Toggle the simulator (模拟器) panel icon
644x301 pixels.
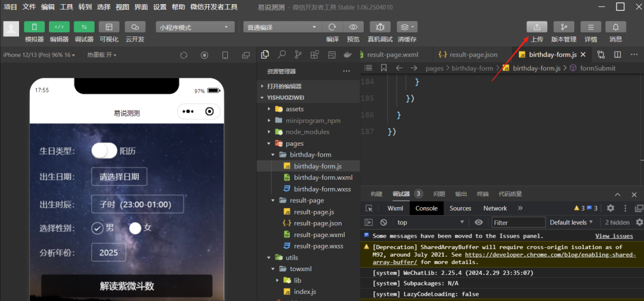(x=35, y=27)
